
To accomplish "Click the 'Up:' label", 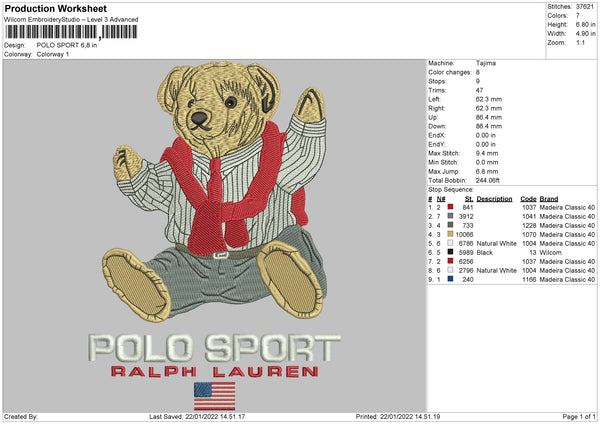I will point(433,117).
